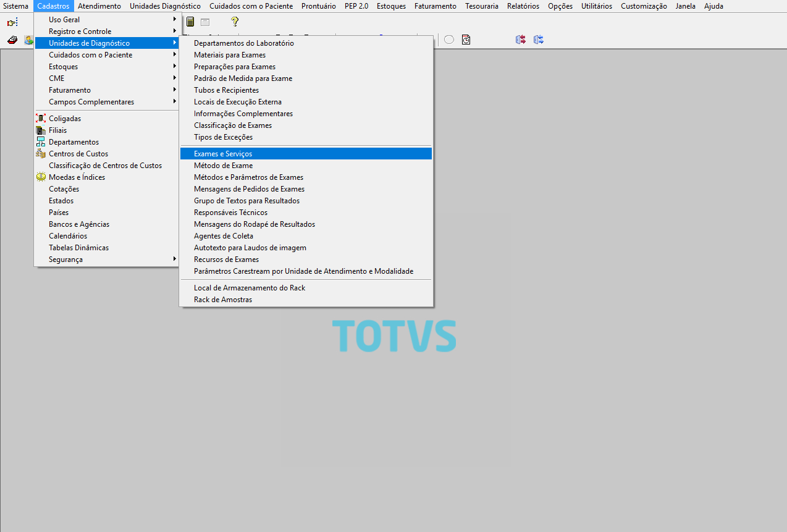This screenshot has height=532, width=787.
Task: Select Preparações para Exames
Action: pos(306,67)
